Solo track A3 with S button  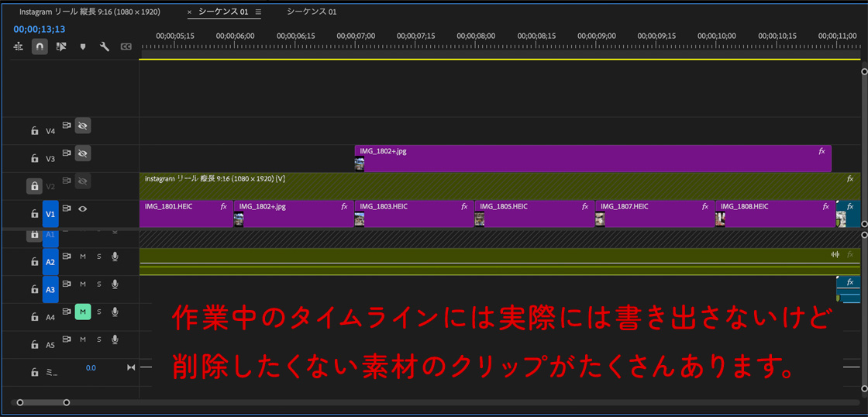coord(98,284)
